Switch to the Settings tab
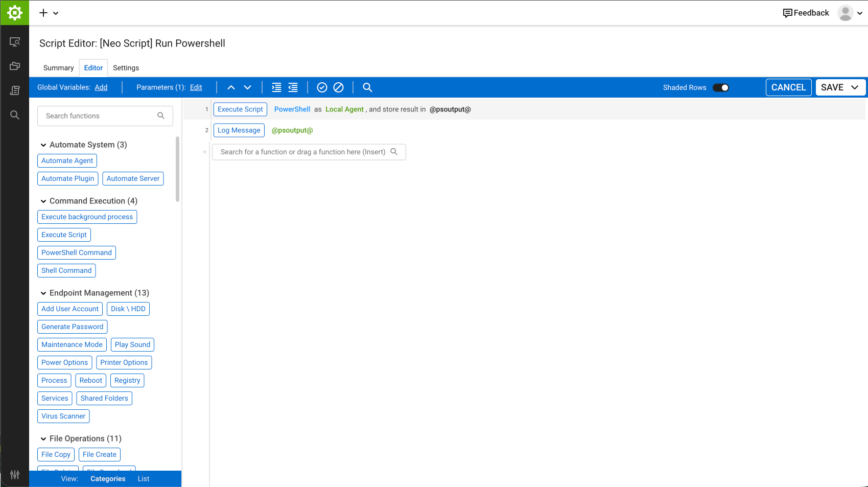Image resolution: width=868 pixels, height=487 pixels. [126, 68]
